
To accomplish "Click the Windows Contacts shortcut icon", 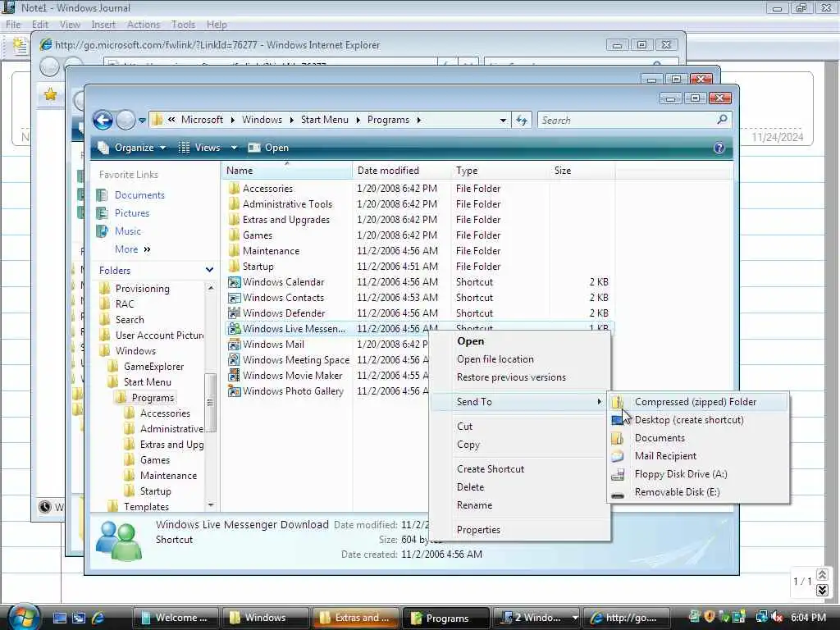I will pos(234,297).
